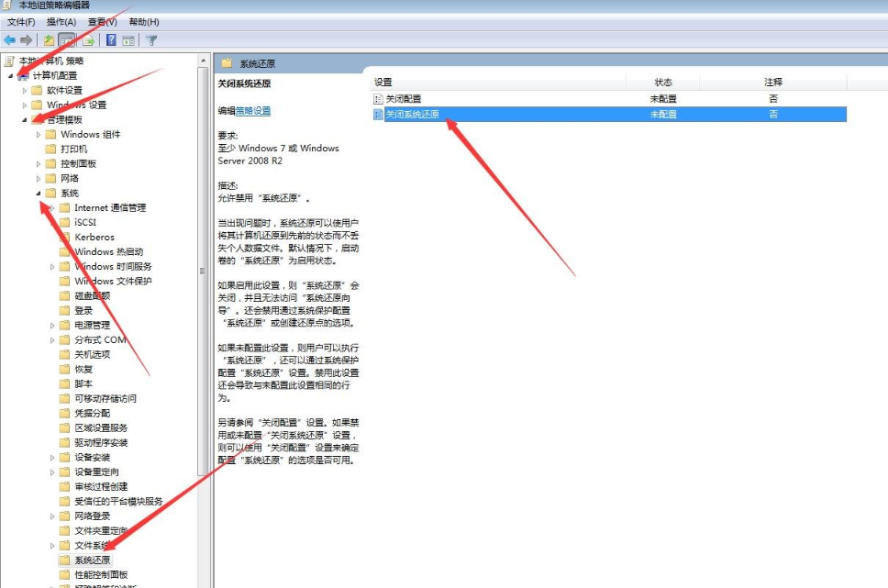Click the folder icon beside 软件设置
Screen dimensions: 888x588
(38, 90)
